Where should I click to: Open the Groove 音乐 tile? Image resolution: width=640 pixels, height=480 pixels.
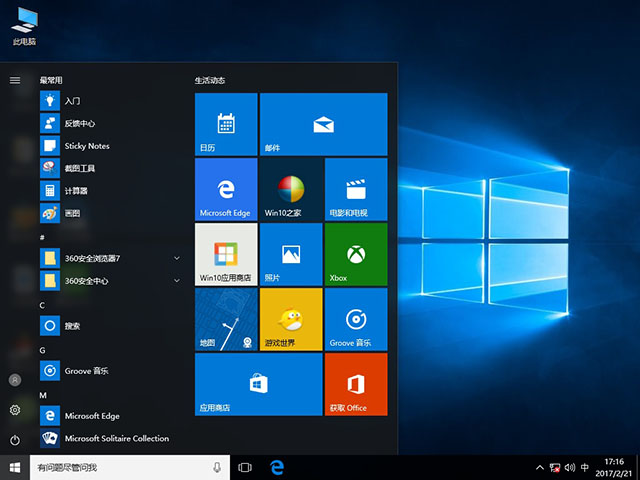(x=356, y=319)
